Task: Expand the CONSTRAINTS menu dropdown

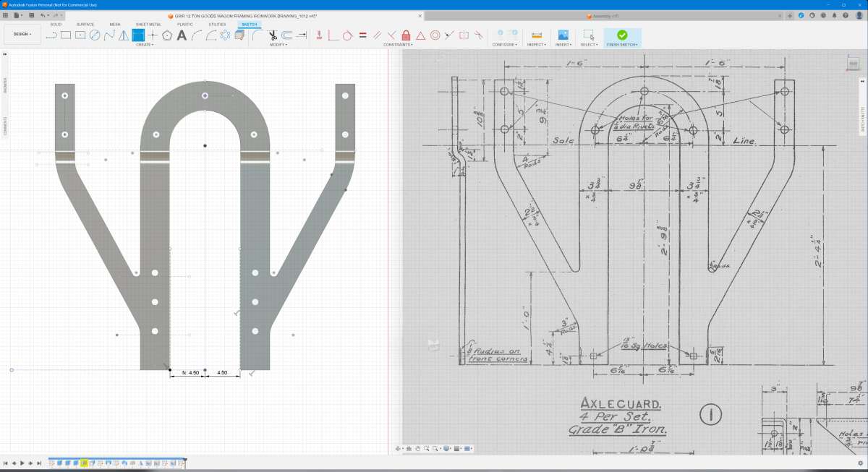Action: coord(399,45)
